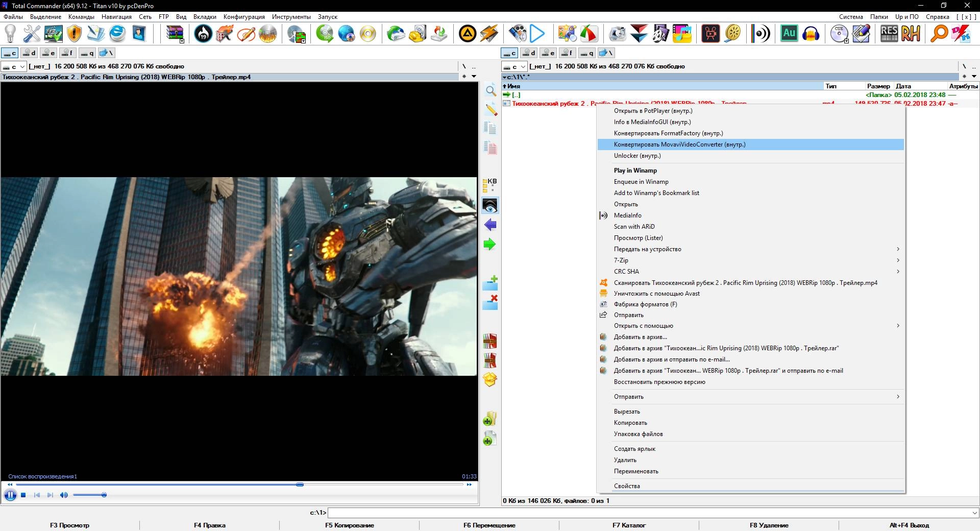Open left panel directory history arrow
This screenshot has height=531, width=980.
474,77
